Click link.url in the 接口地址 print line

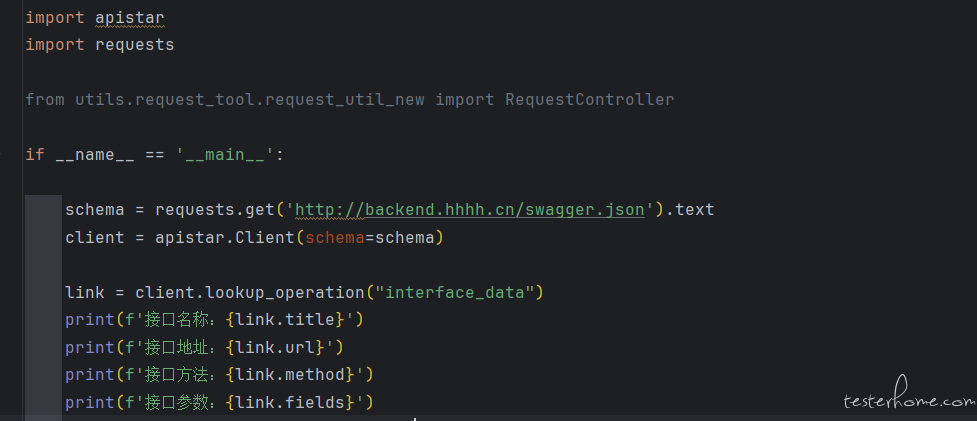pos(275,347)
